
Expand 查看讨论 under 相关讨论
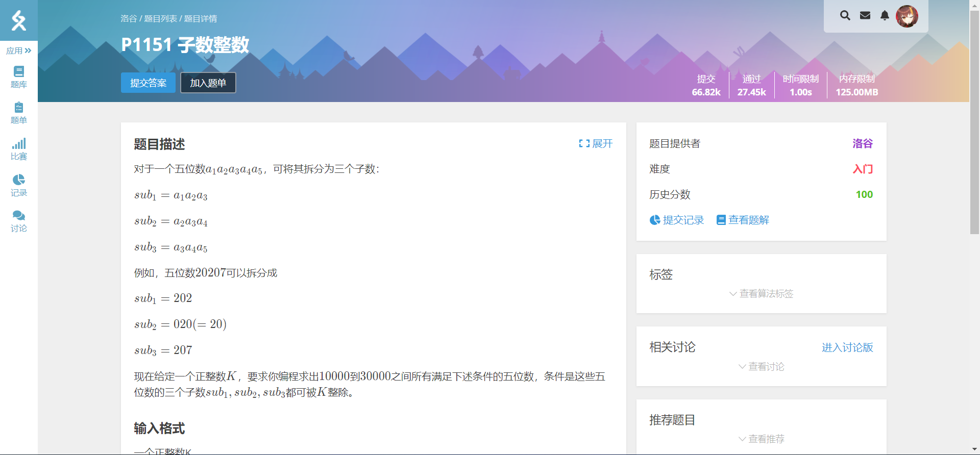pos(761,367)
